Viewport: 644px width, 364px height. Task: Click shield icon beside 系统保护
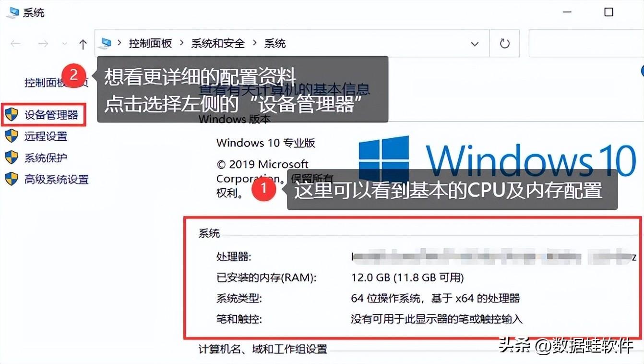(12, 158)
